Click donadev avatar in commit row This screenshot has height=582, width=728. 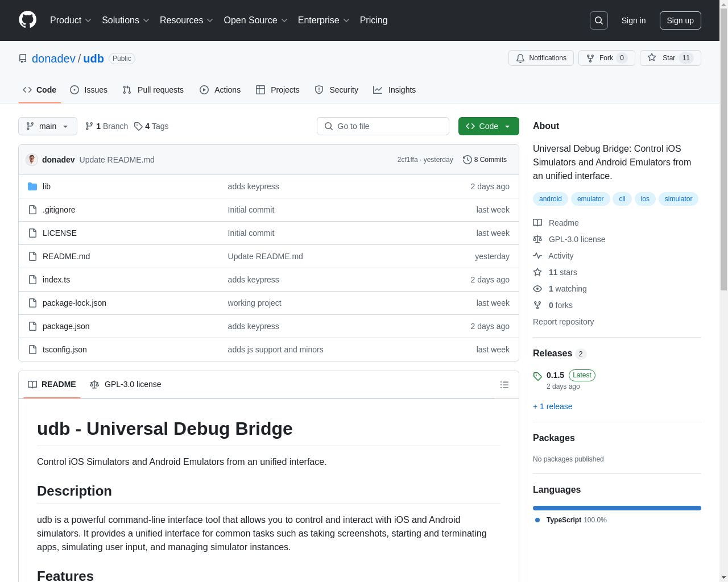(x=32, y=160)
